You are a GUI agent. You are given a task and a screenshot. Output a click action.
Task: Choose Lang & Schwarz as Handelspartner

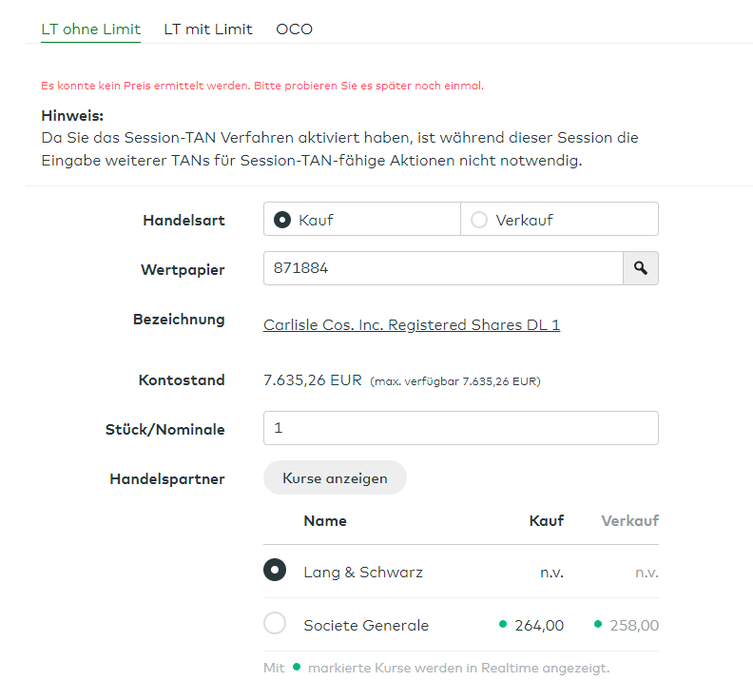tap(275, 571)
